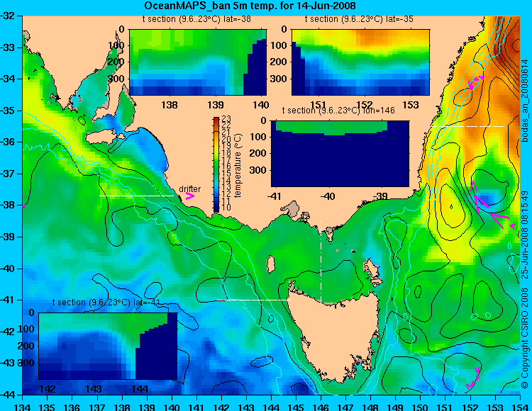Select the 'temperature (°C)' colorbar label
Image resolution: width=532 pixels, height=411 pixels.
238,165
